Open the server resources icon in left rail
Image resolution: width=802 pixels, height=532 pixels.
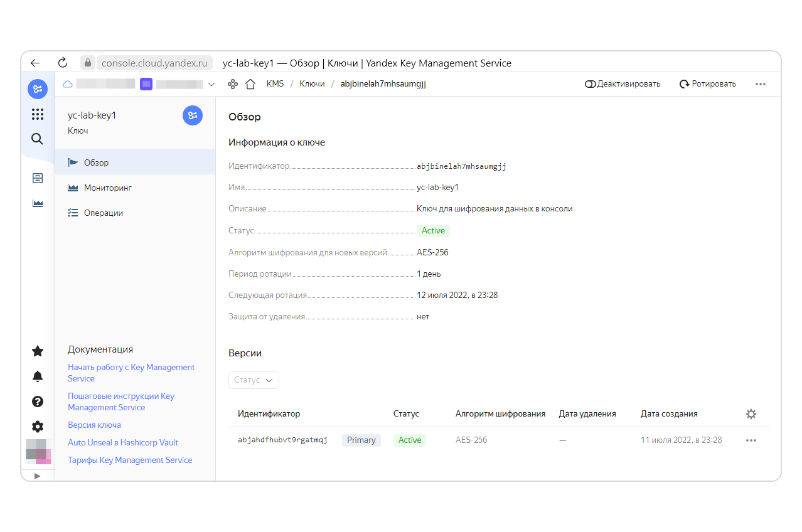(x=38, y=178)
